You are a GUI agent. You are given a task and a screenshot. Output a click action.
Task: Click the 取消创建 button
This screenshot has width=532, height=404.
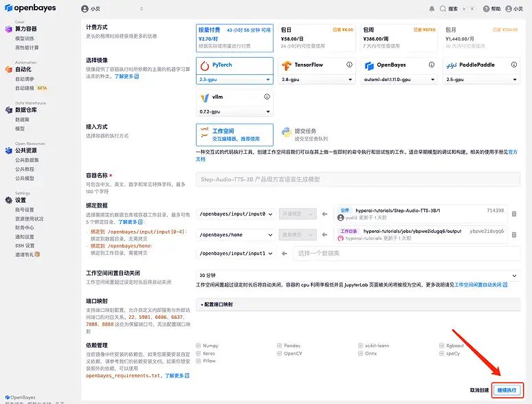(479, 390)
